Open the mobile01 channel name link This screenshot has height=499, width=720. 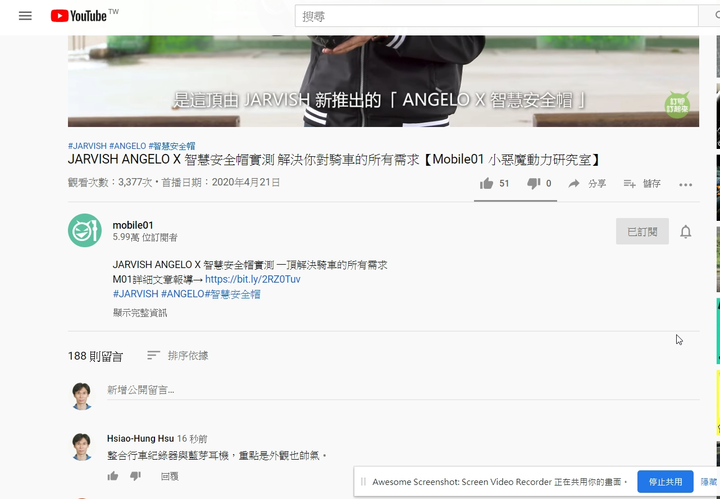click(x=133, y=225)
